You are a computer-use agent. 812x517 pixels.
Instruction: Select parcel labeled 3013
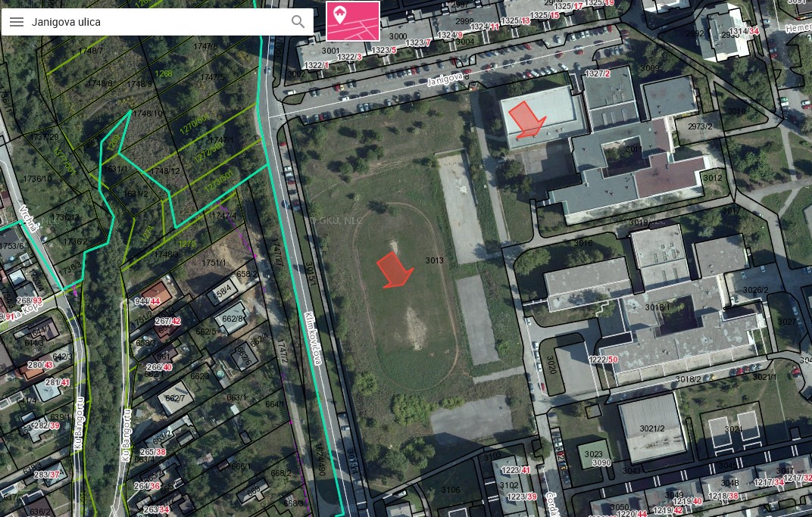(x=434, y=260)
